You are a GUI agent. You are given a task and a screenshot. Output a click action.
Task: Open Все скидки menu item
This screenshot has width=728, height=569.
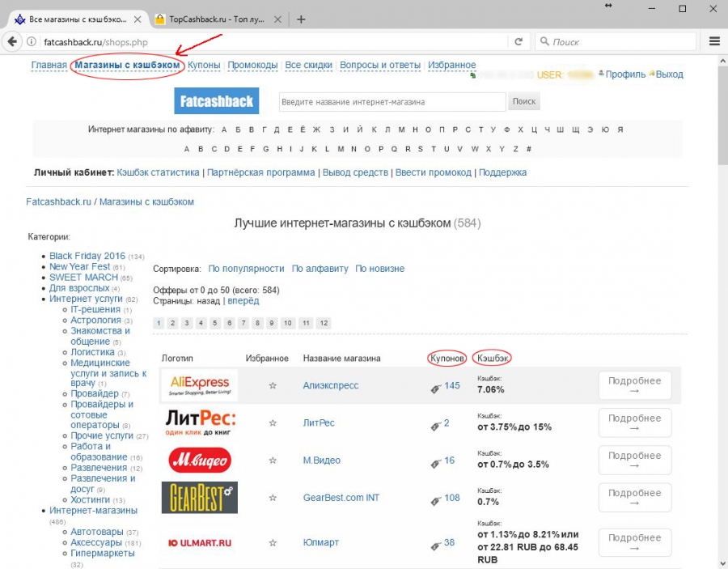click(309, 65)
